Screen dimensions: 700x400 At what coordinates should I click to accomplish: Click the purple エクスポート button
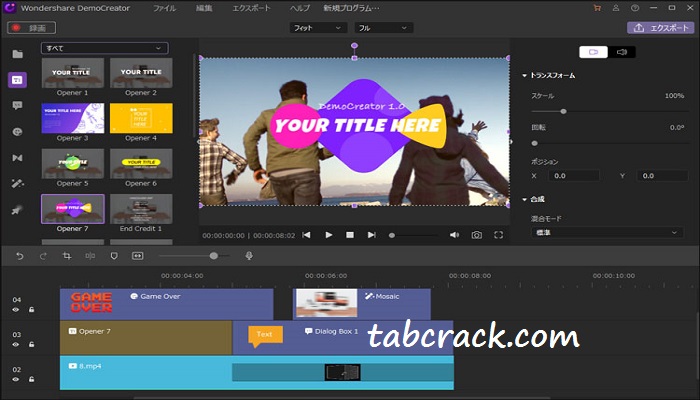pyautogui.click(x=661, y=28)
